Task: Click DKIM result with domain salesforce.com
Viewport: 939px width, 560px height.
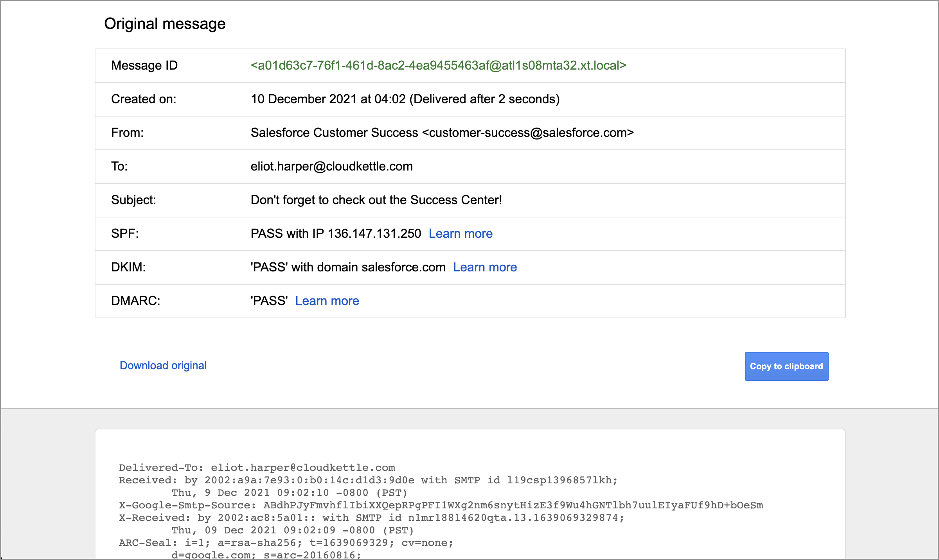Action: coord(348,267)
